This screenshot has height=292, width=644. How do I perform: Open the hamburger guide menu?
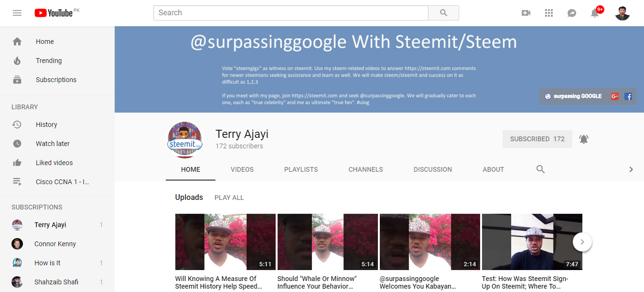pos(17,13)
